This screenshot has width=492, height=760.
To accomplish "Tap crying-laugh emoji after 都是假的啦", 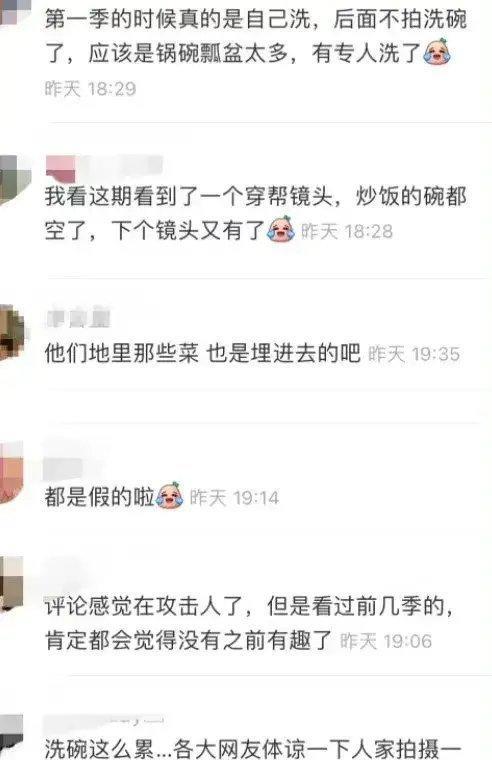I will (170, 495).
